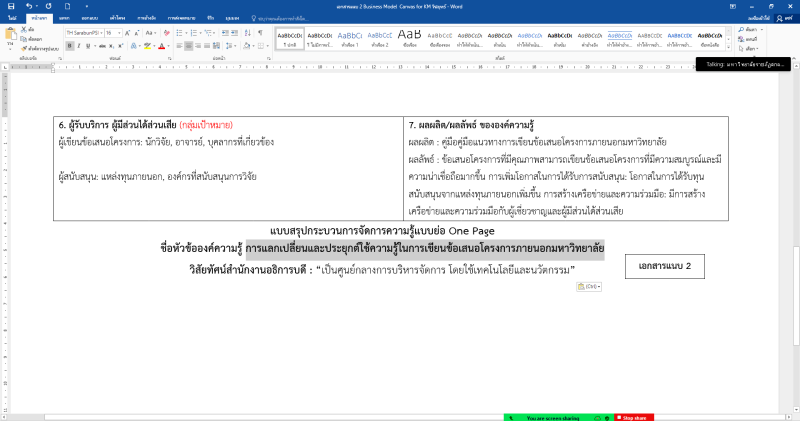
Task: Click the red Stop share button
Action: (634, 416)
